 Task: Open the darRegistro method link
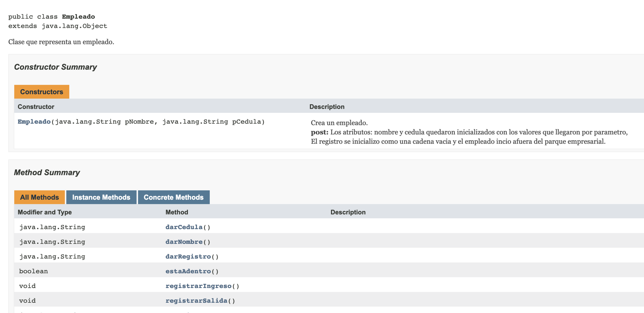188,256
